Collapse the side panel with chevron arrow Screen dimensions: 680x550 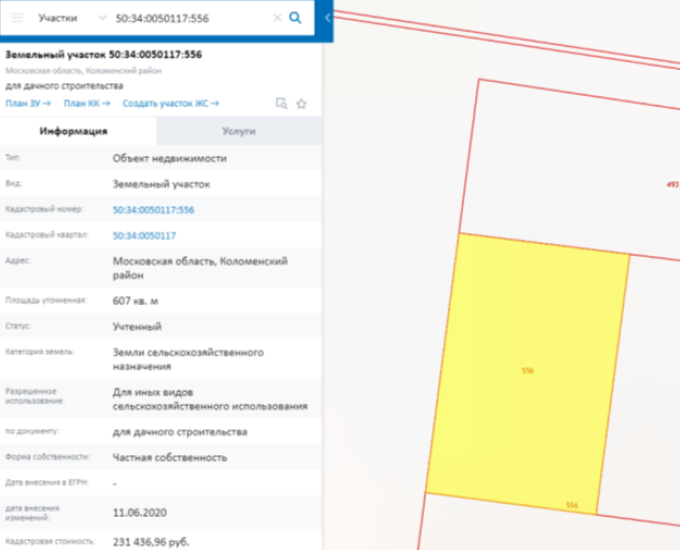pos(327,18)
